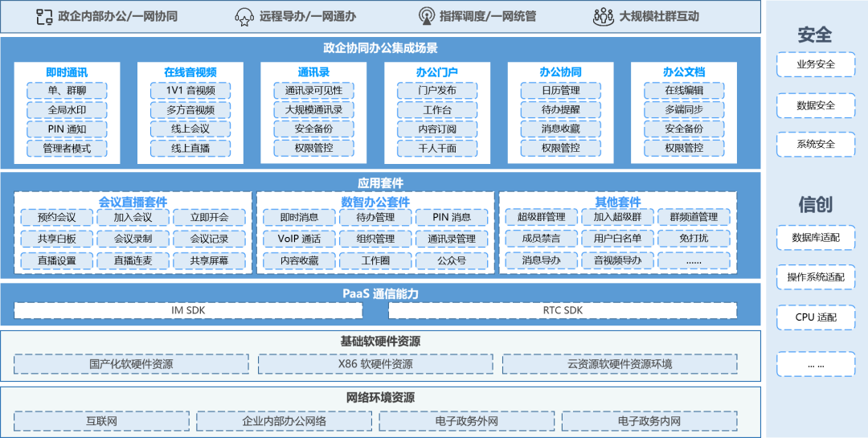Click the people icon beside 大规模社群互动

coord(604,16)
